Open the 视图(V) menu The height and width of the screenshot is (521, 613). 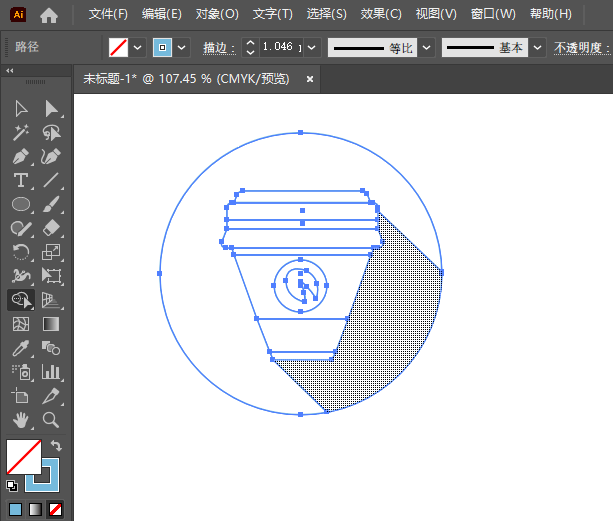pos(436,14)
